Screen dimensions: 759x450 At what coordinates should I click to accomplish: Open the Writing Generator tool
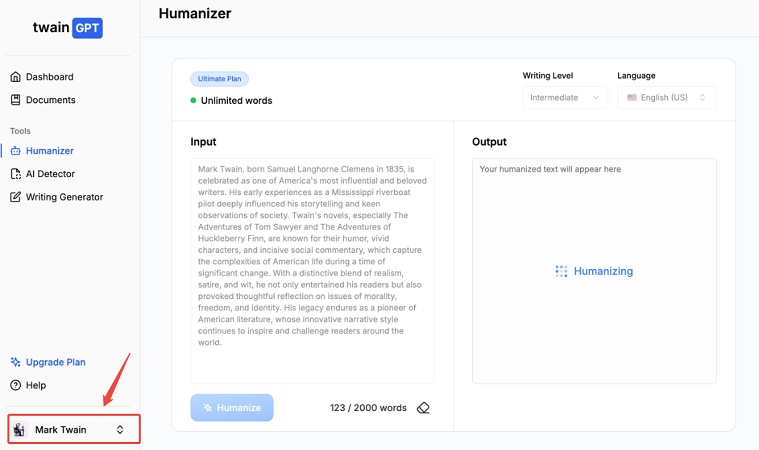coord(64,197)
